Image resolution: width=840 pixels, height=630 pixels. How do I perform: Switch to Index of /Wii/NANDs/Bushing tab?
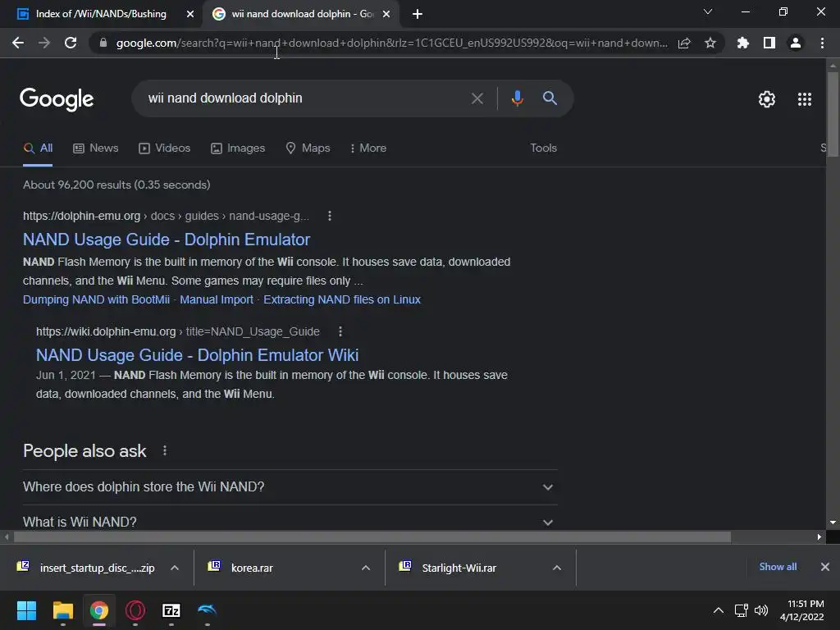[x=101, y=14]
